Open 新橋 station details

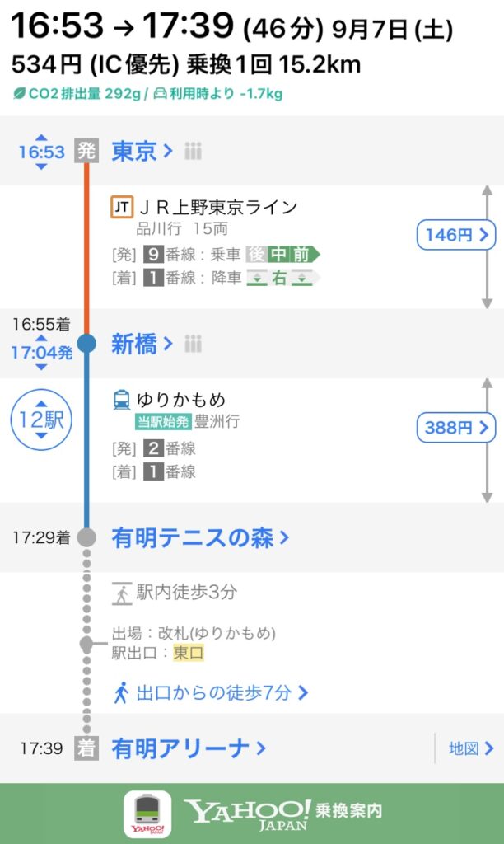[142, 344]
